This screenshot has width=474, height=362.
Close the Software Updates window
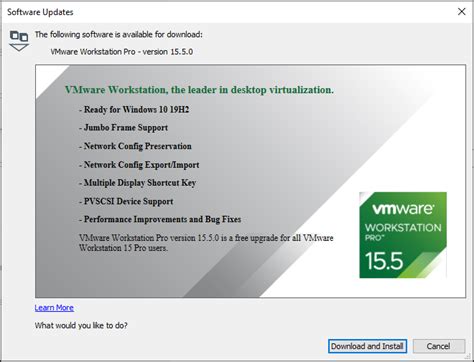(x=462, y=12)
